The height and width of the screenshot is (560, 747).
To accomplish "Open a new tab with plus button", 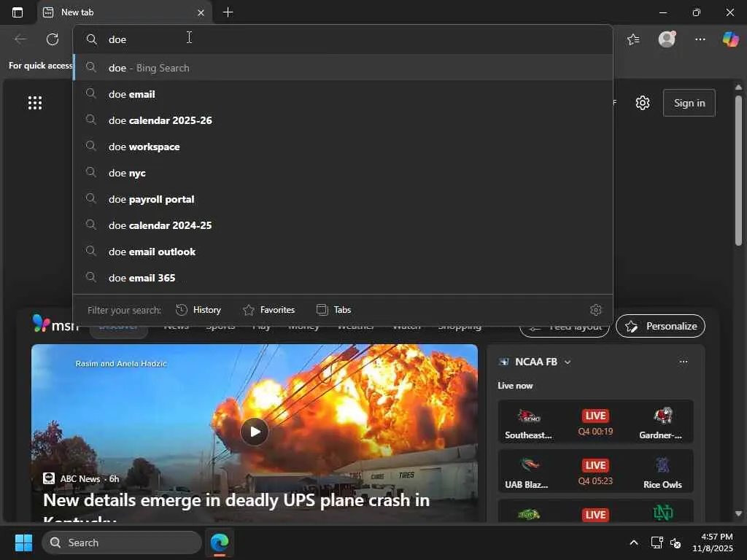I will pyautogui.click(x=228, y=12).
